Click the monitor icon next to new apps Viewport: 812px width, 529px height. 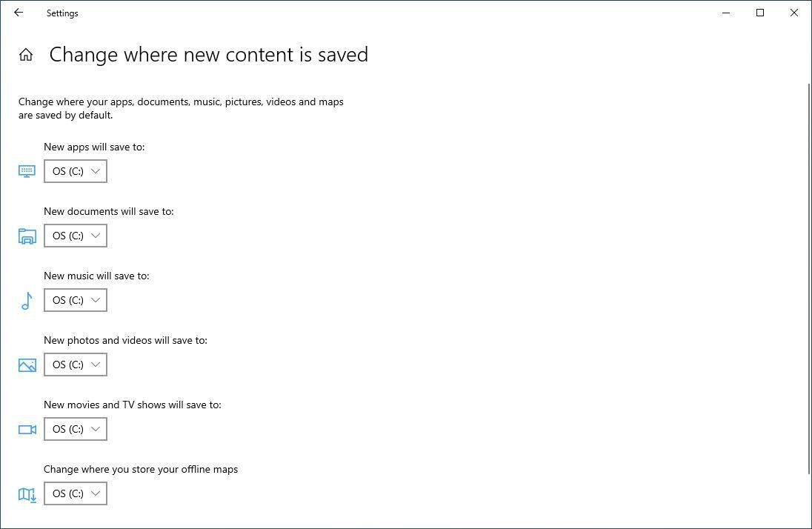tap(27, 171)
